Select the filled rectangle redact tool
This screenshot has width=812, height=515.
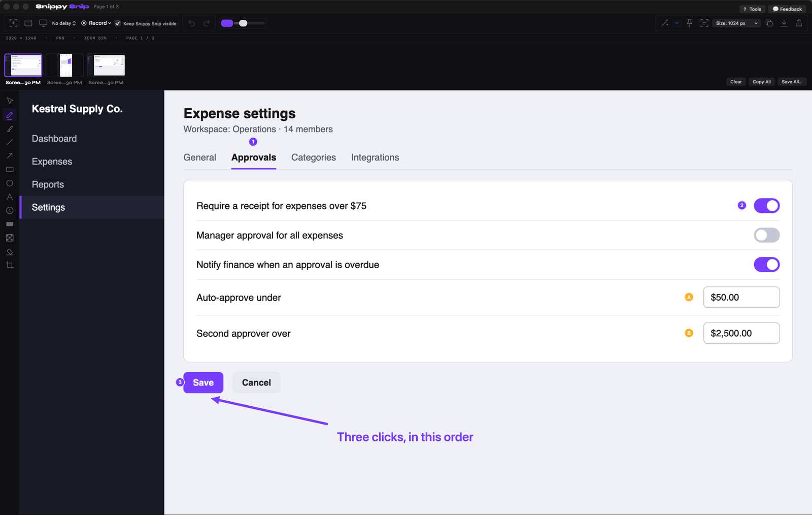(10, 224)
